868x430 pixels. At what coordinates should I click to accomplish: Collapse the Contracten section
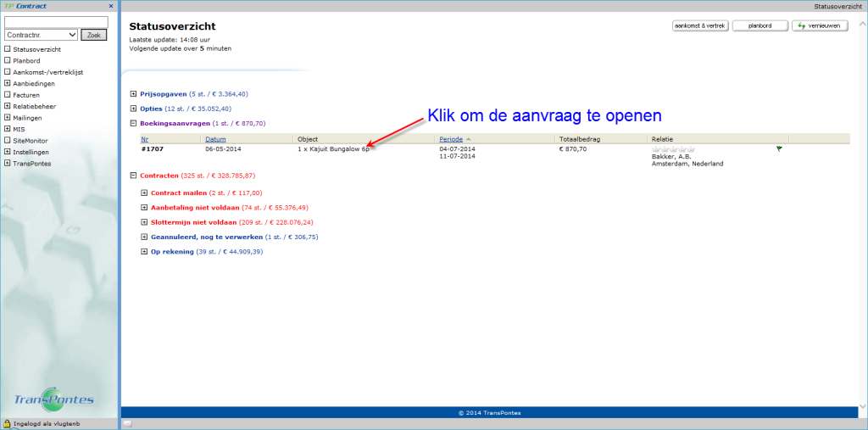tap(133, 176)
